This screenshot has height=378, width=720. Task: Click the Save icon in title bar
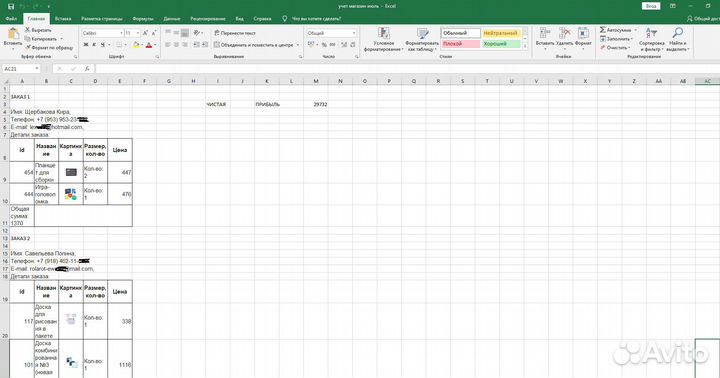(x=11, y=6)
